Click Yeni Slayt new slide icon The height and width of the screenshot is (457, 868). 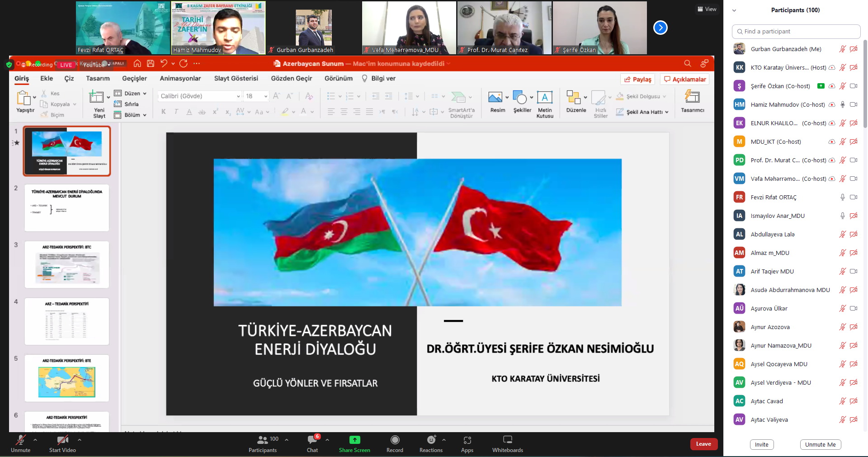point(96,97)
